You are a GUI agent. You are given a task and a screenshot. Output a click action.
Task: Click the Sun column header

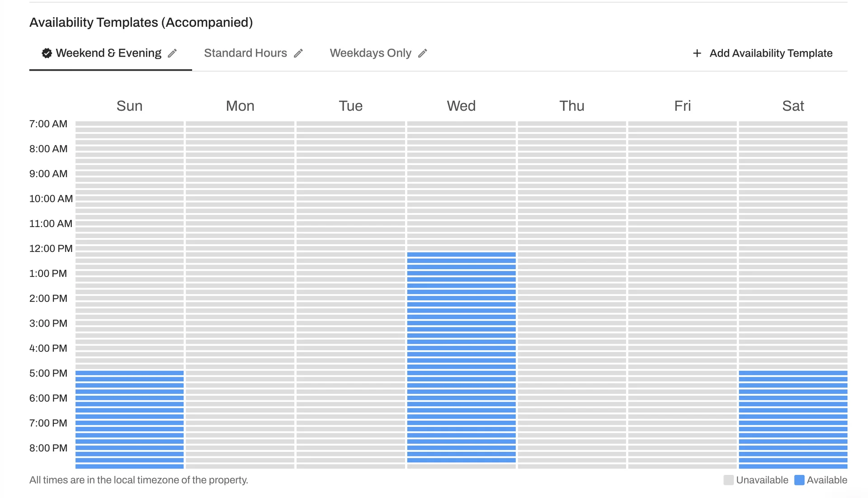pos(129,105)
